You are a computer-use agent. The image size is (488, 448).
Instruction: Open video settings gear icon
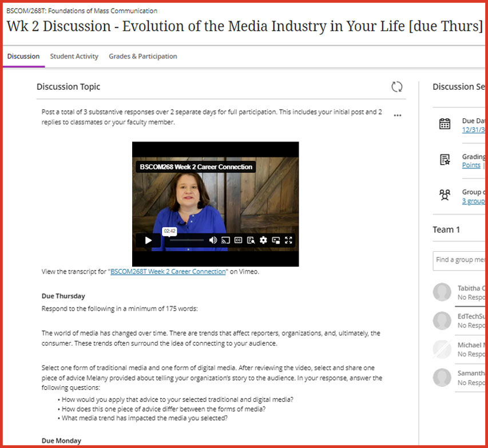[x=263, y=240]
